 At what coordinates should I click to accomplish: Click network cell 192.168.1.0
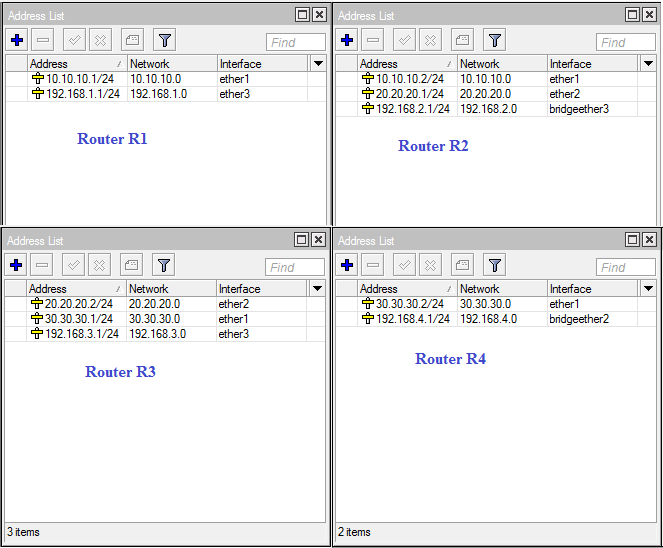(172, 94)
